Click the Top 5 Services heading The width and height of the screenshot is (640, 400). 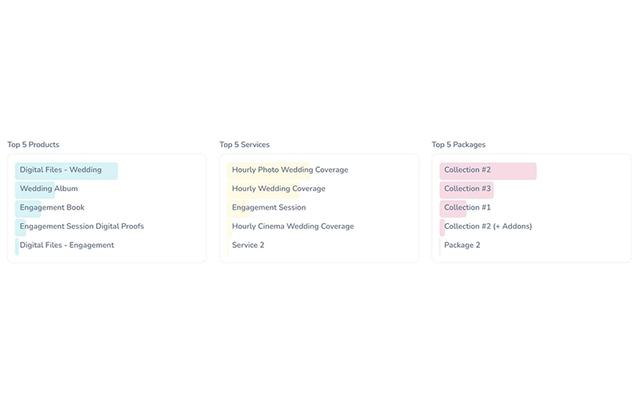pos(245,145)
